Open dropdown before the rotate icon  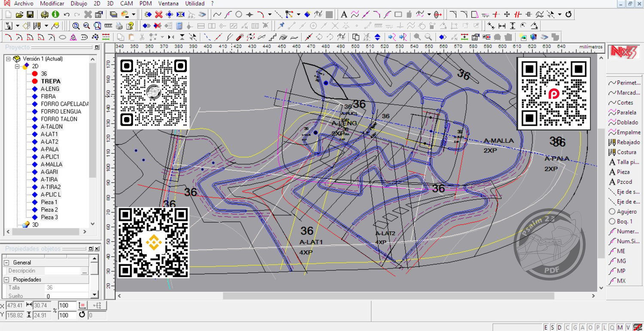coord(559,14)
